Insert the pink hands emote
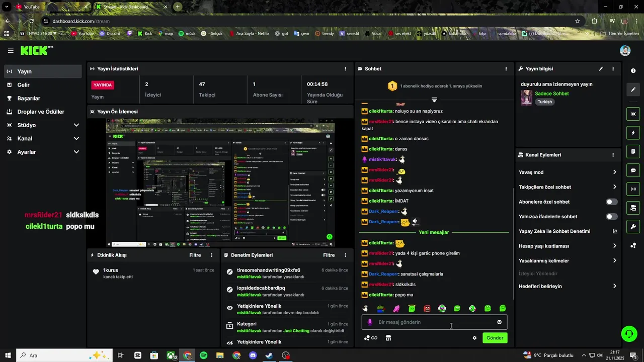 [396, 308]
